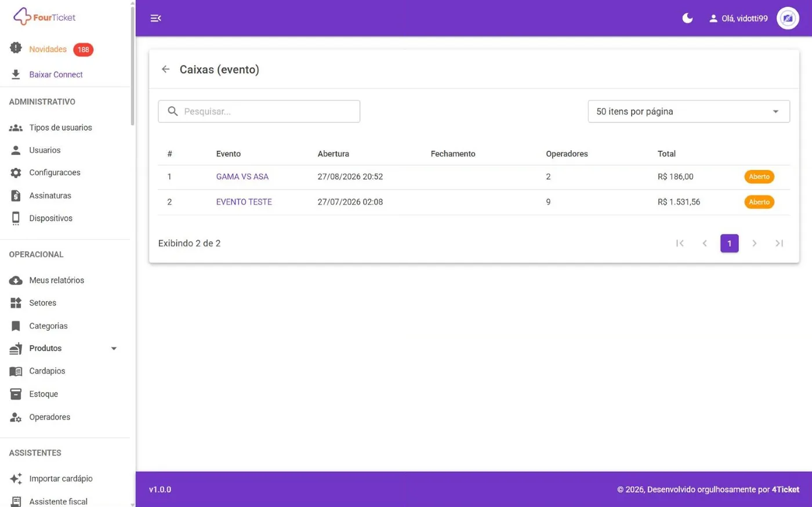The height and width of the screenshot is (507, 812).
Task: Click the Usuarios person icon
Action: pyautogui.click(x=16, y=150)
